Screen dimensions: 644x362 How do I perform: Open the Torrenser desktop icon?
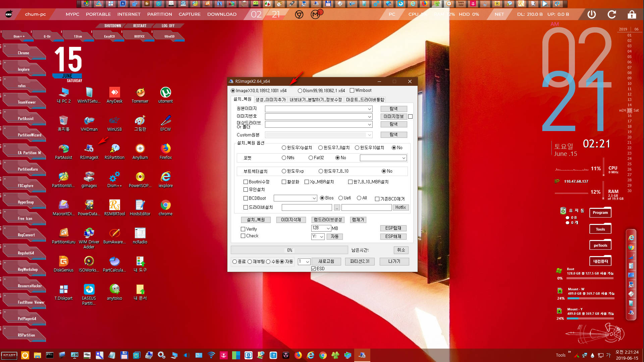(140, 95)
